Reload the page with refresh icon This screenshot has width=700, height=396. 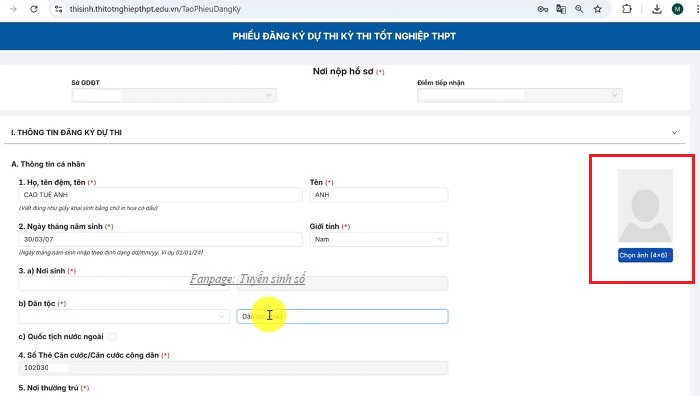pyautogui.click(x=34, y=9)
